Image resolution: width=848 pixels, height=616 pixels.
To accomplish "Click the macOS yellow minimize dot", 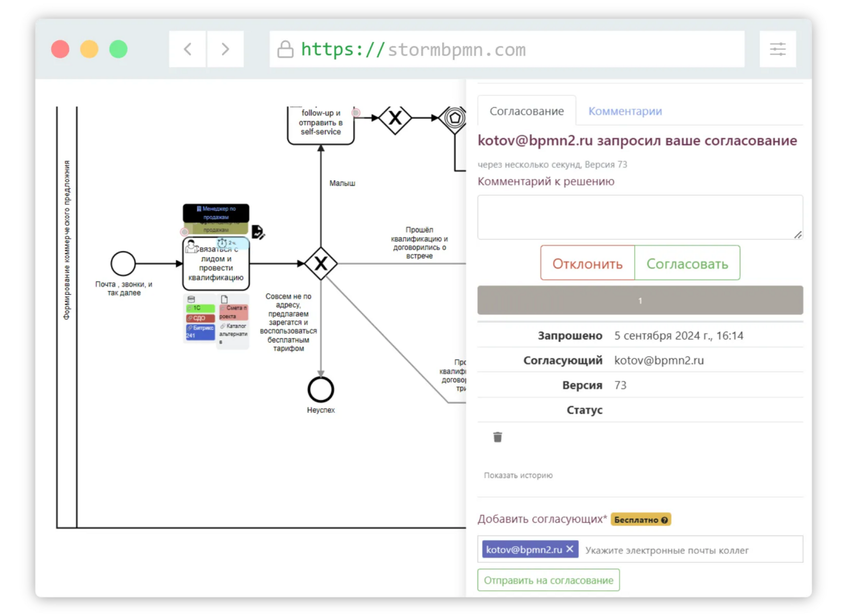I will click(x=89, y=49).
